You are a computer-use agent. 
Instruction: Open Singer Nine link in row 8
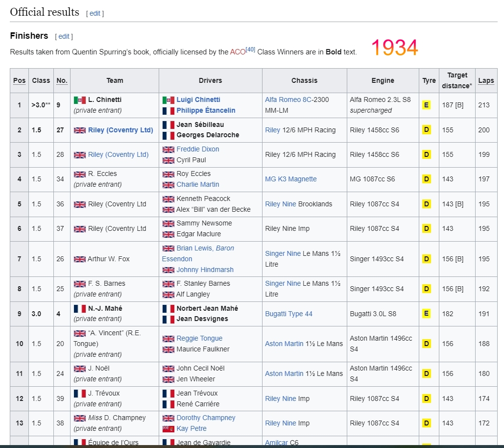283,283
